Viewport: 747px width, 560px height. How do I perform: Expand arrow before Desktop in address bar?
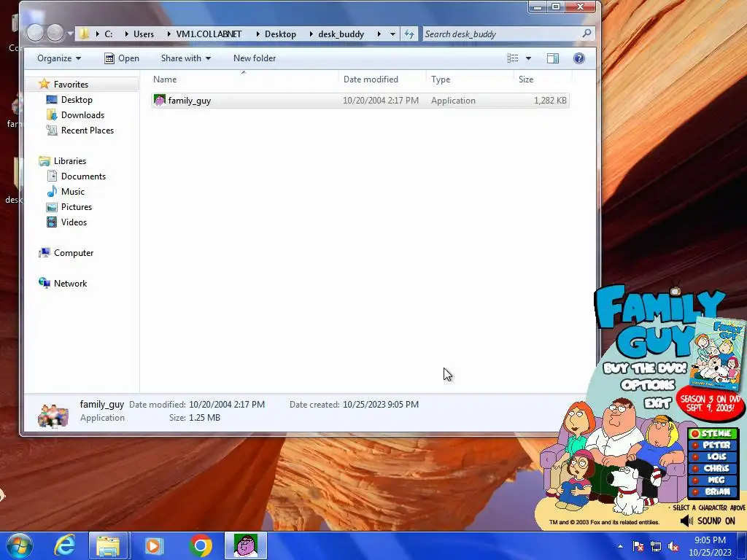(x=258, y=34)
